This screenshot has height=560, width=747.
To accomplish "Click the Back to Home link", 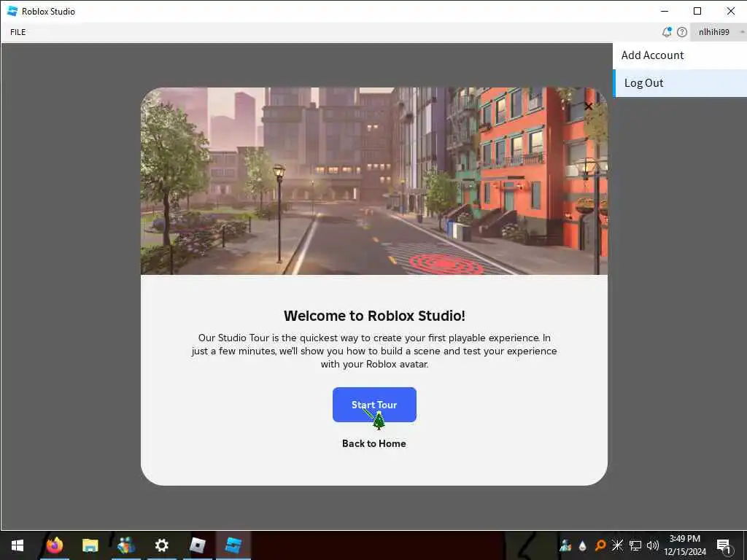I will tap(374, 444).
